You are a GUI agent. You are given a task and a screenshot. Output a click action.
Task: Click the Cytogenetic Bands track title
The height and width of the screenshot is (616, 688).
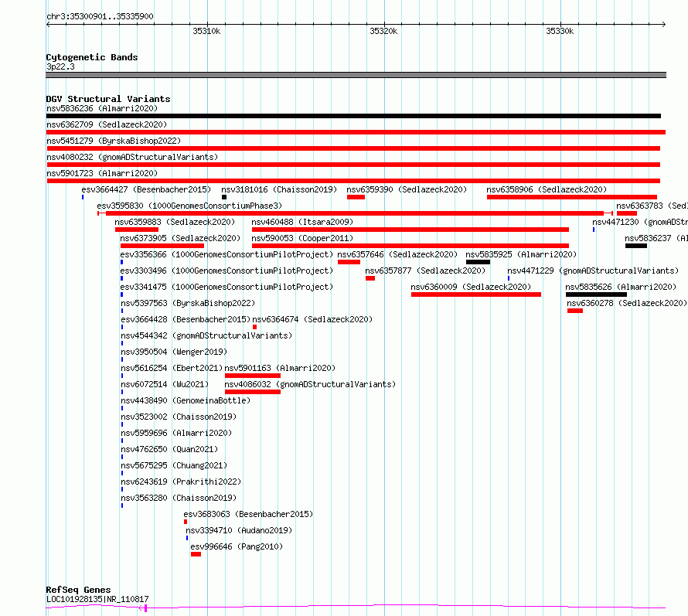point(92,57)
